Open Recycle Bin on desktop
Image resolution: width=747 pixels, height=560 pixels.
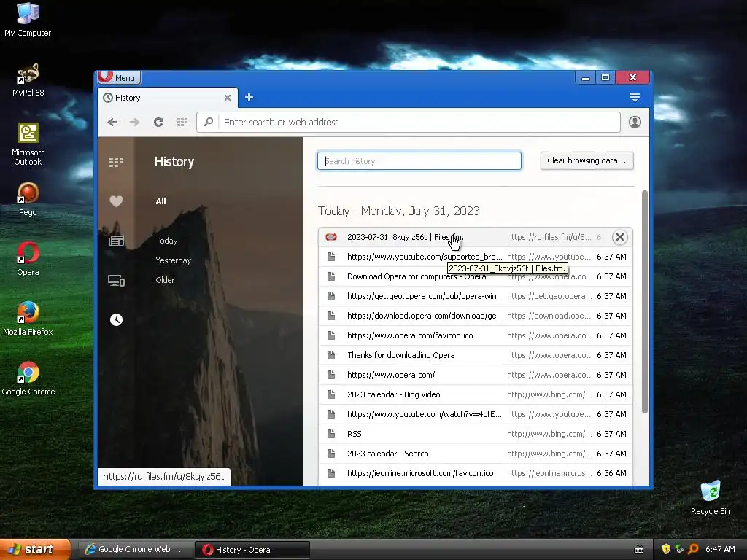[711, 498]
